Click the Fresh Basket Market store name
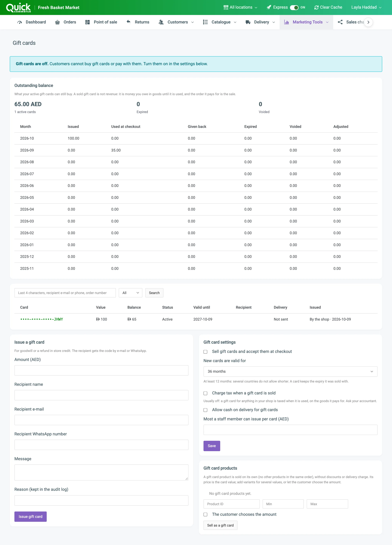392x545 pixels. (59, 7)
